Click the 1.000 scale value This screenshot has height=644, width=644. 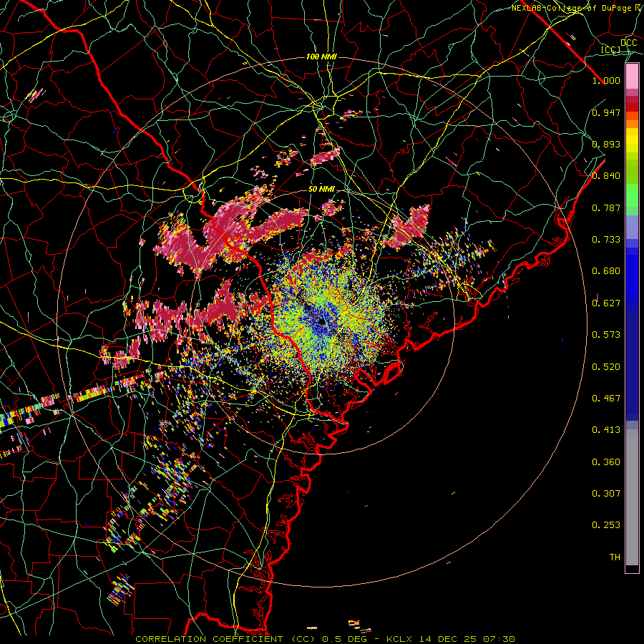(606, 80)
